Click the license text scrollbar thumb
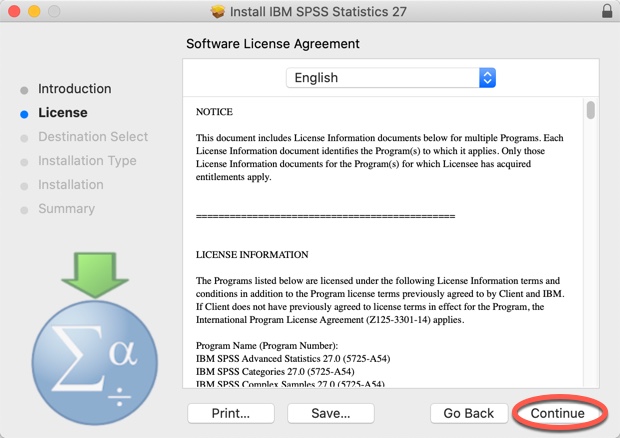 [591, 110]
